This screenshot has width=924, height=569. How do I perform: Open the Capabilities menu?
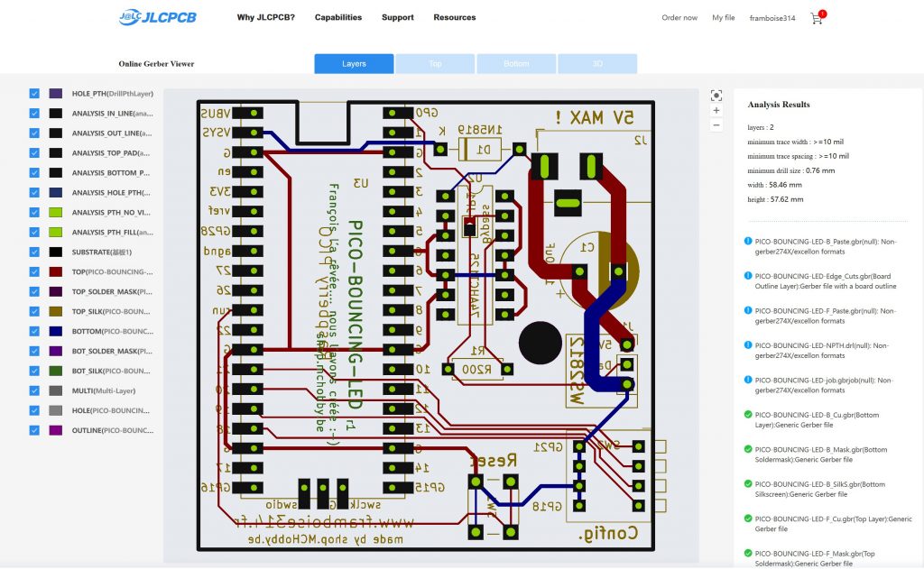click(x=337, y=17)
